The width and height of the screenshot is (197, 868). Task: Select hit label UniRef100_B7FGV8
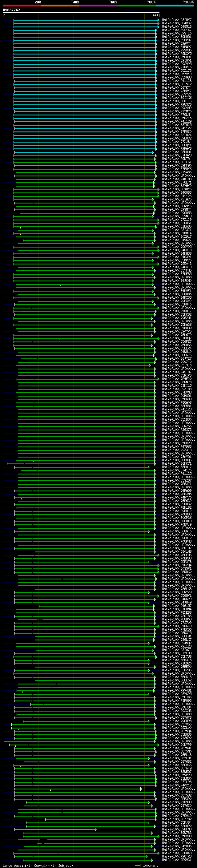[177, 155]
